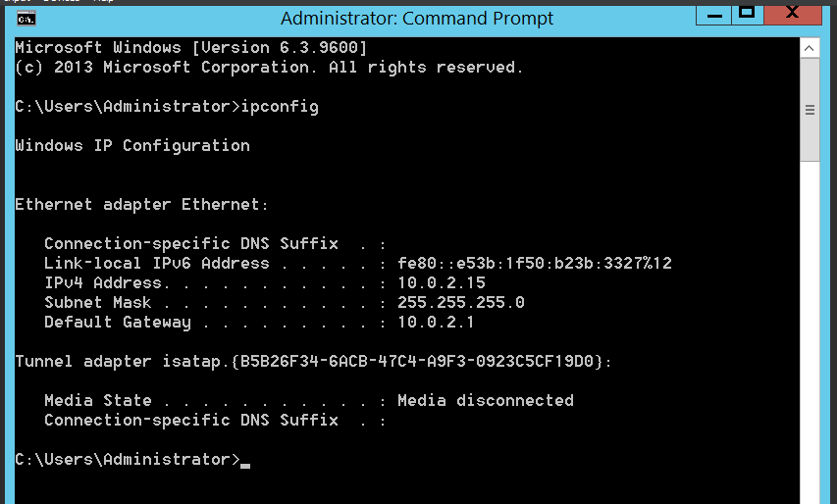837x504 pixels.
Task: Click the Default Gateway value 10.0.2.1
Action: pos(436,323)
